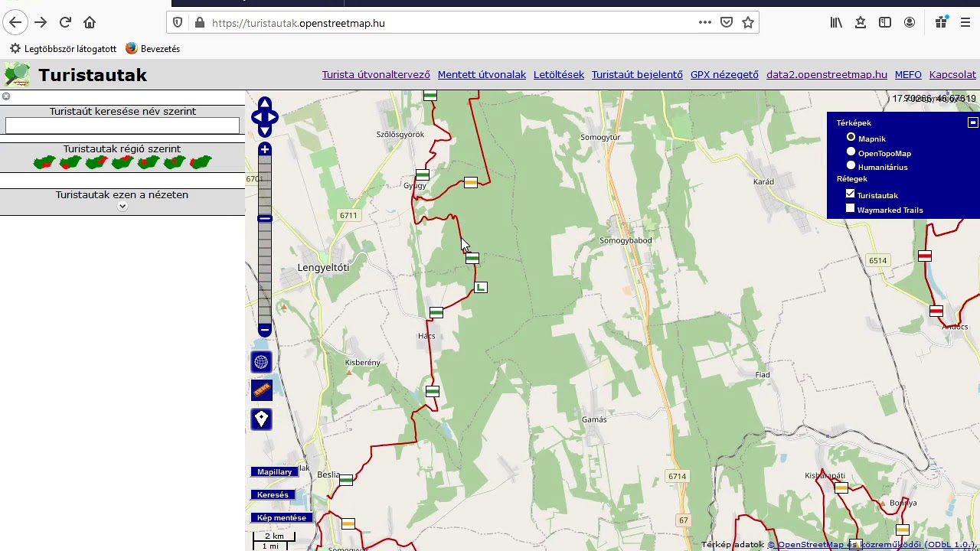Click the Turistautak logo icon
The image size is (980, 551).
pos(17,75)
